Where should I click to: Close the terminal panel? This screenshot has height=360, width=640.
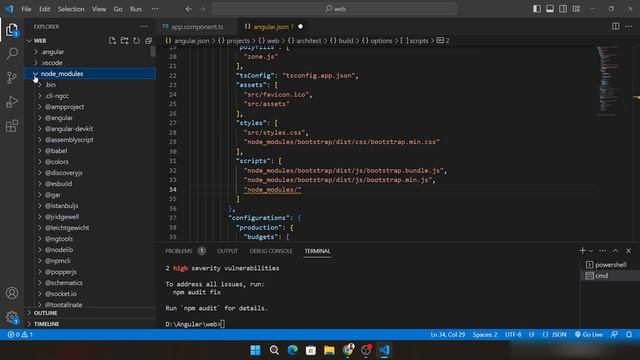[x=629, y=251]
